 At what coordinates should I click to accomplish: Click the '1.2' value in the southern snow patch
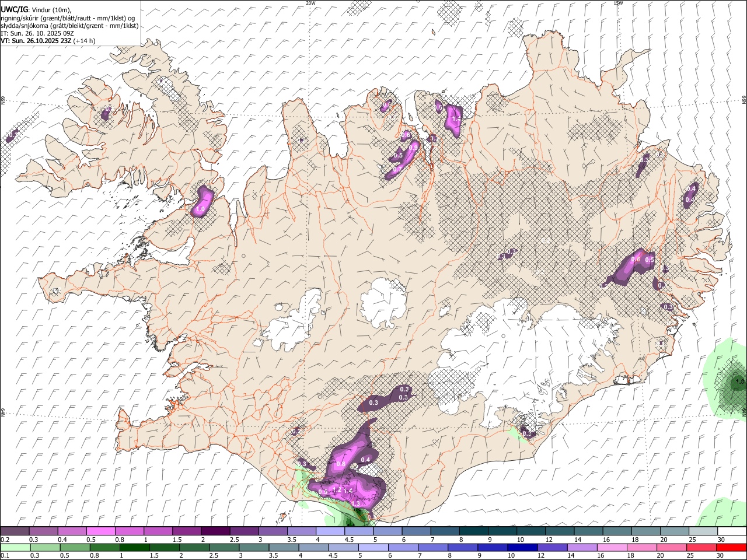pyautogui.click(x=337, y=489)
